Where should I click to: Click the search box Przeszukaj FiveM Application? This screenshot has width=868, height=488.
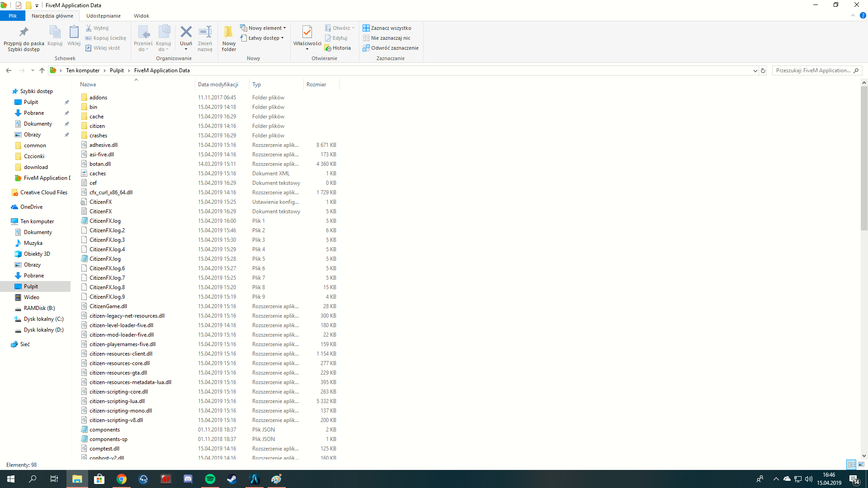point(813,70)
